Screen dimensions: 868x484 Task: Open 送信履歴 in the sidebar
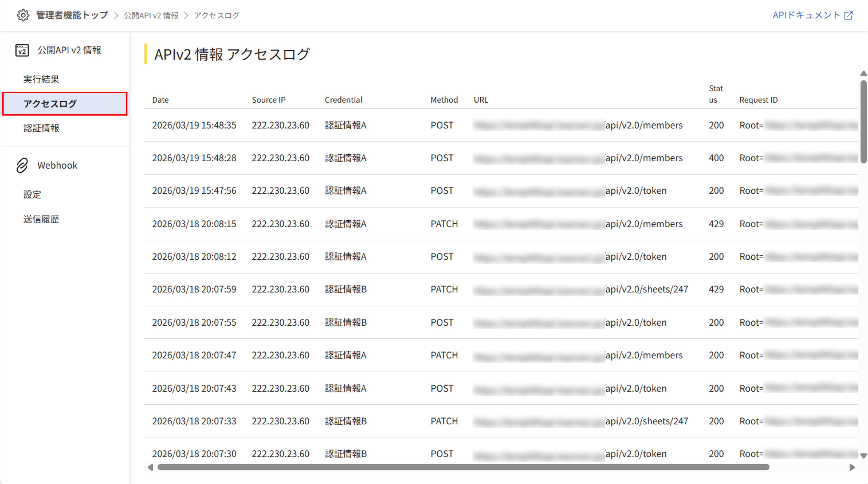(x=41, y=219)
